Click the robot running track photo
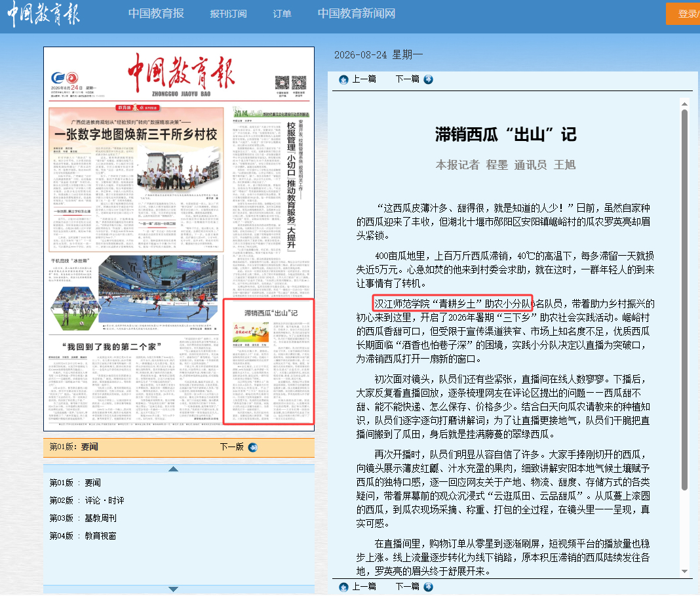Viewport: 700px width, 596px height. (158, 289)
